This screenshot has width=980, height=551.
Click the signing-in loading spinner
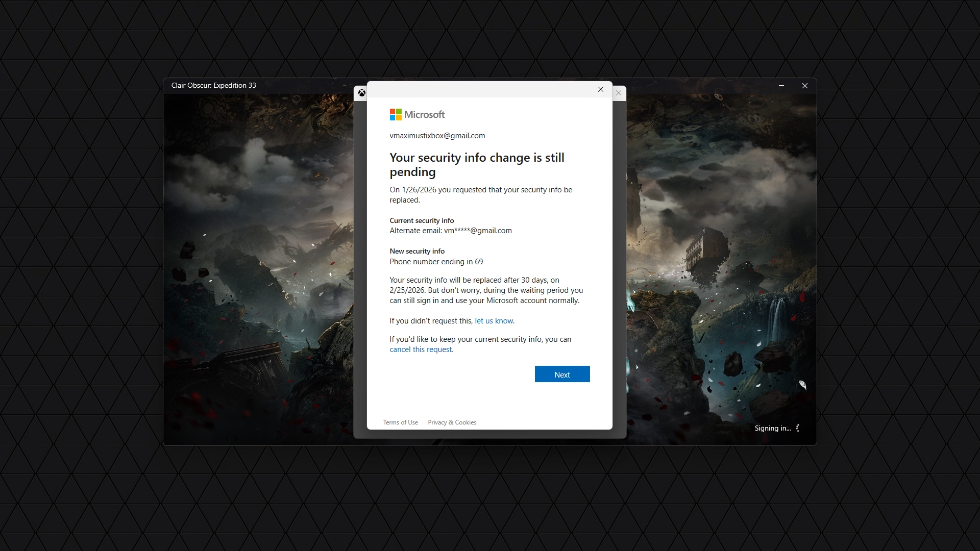tap(798, 428)
